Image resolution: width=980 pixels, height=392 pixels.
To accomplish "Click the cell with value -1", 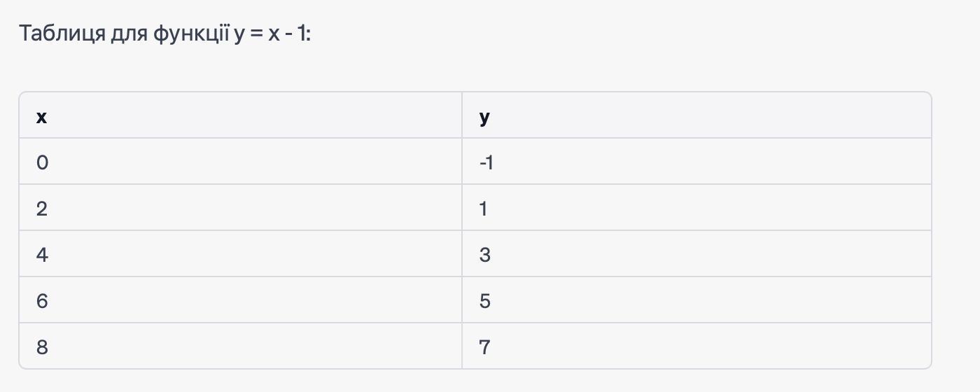I will [486, 162].
